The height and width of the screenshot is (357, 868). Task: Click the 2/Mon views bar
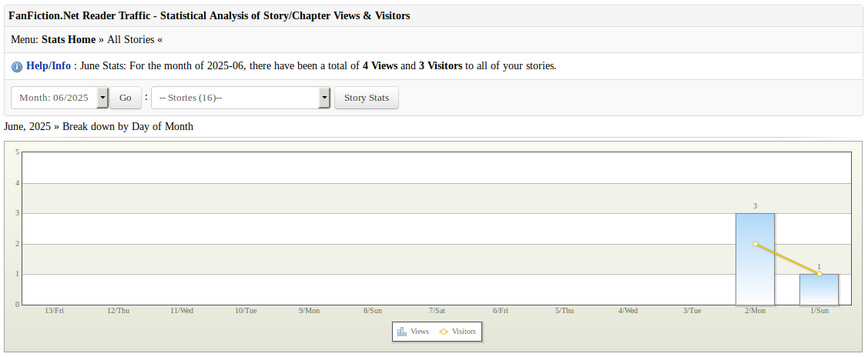tap(755, 259)
